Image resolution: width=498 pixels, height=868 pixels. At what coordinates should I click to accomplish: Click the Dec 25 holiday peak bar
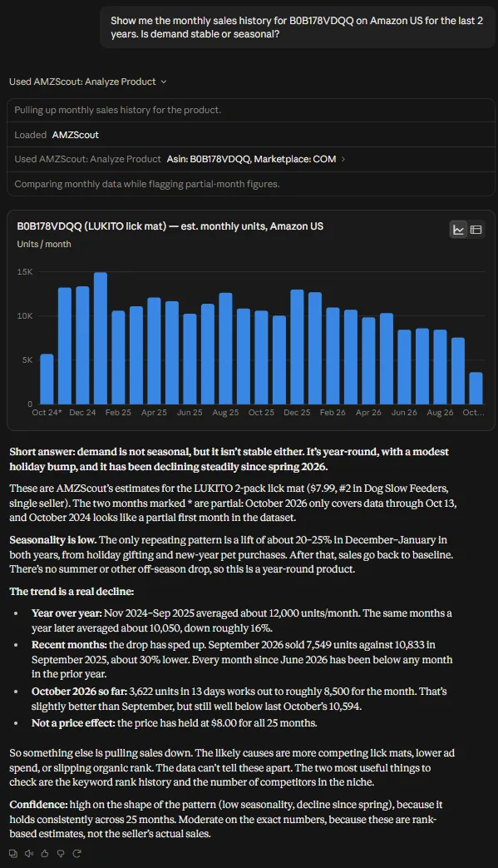click(297, 347)
